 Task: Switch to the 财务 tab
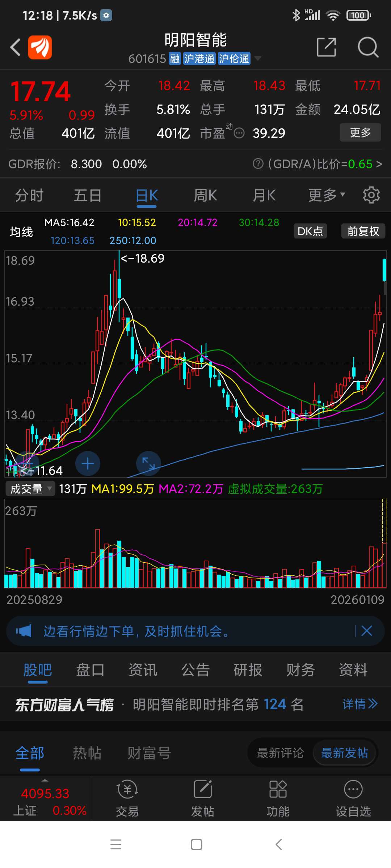(300, 670)
